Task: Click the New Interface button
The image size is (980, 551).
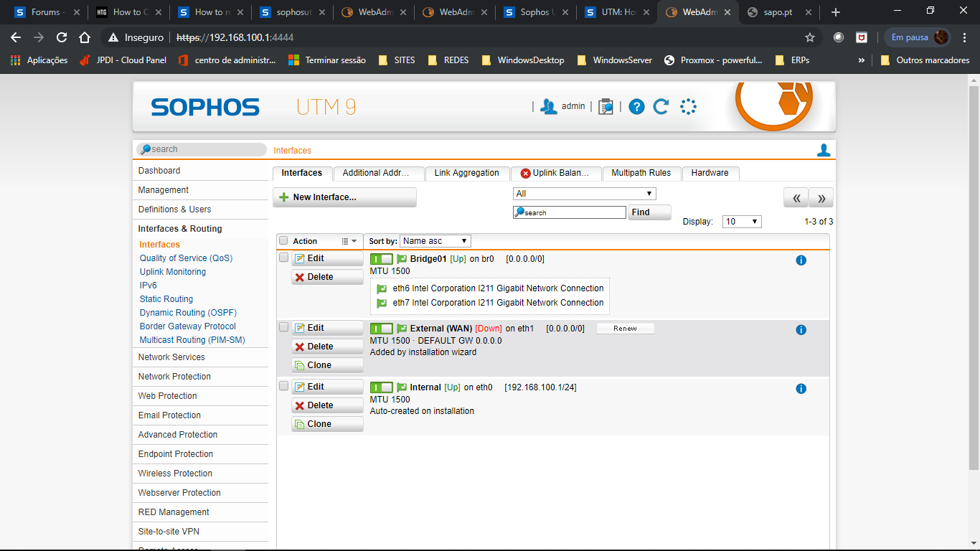Action: coord(344,197)
